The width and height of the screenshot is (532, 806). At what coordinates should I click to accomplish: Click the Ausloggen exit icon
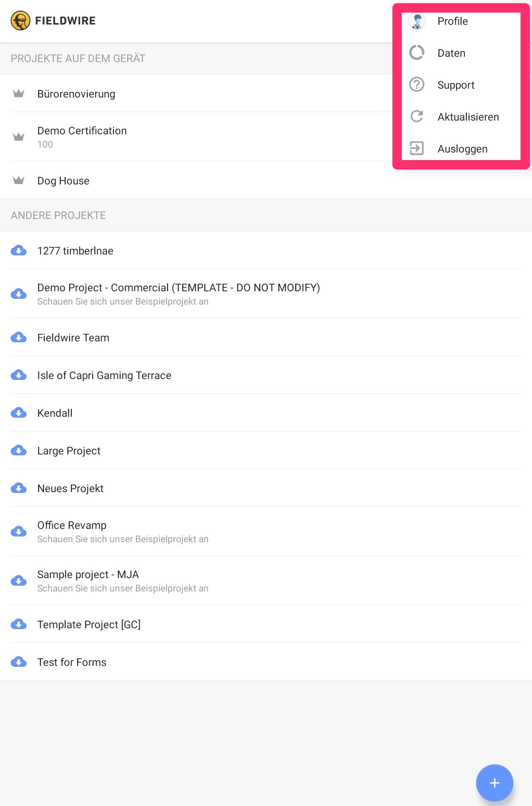tap(417, 149)
